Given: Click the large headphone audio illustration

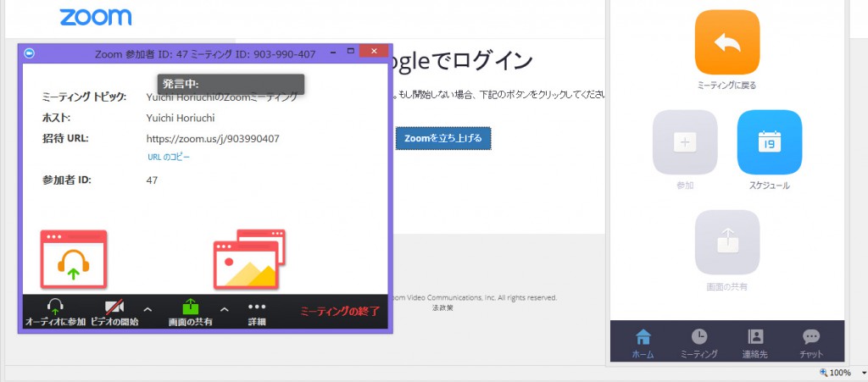Looking at the screenshot, I should 74,259.
